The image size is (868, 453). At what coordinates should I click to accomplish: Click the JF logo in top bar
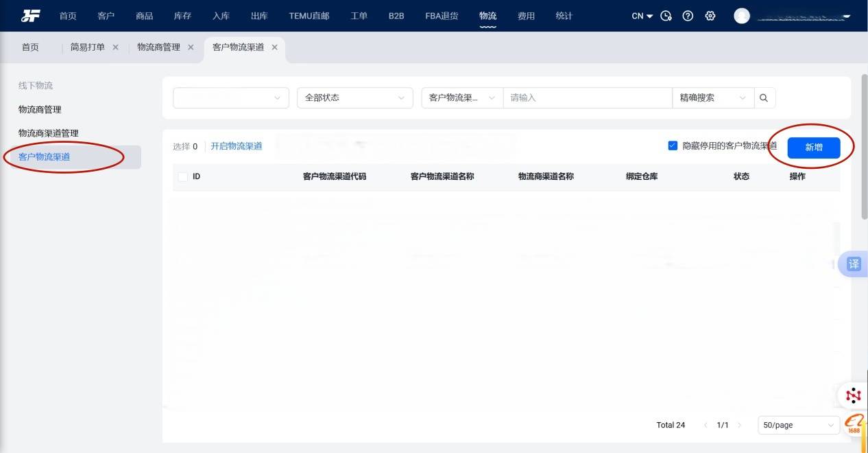click(30, 16)
